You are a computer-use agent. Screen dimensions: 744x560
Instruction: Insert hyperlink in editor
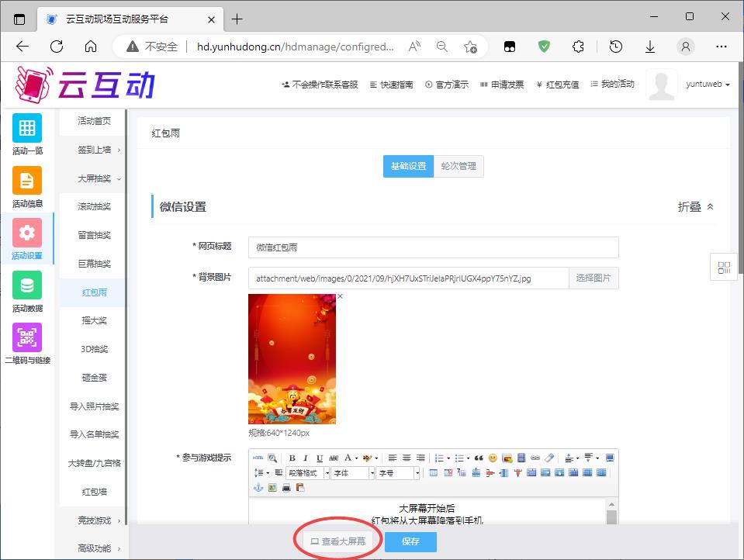(535, 458)
